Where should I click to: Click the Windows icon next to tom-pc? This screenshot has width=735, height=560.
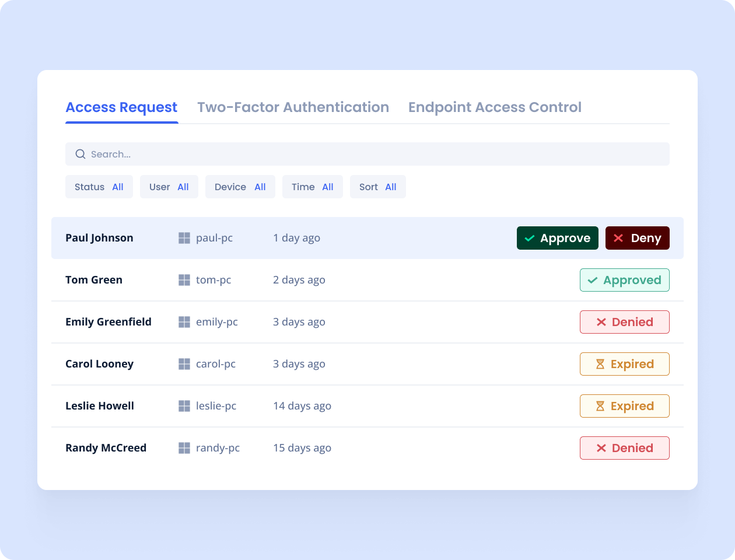pyautogui.click(x=184, y=280)
